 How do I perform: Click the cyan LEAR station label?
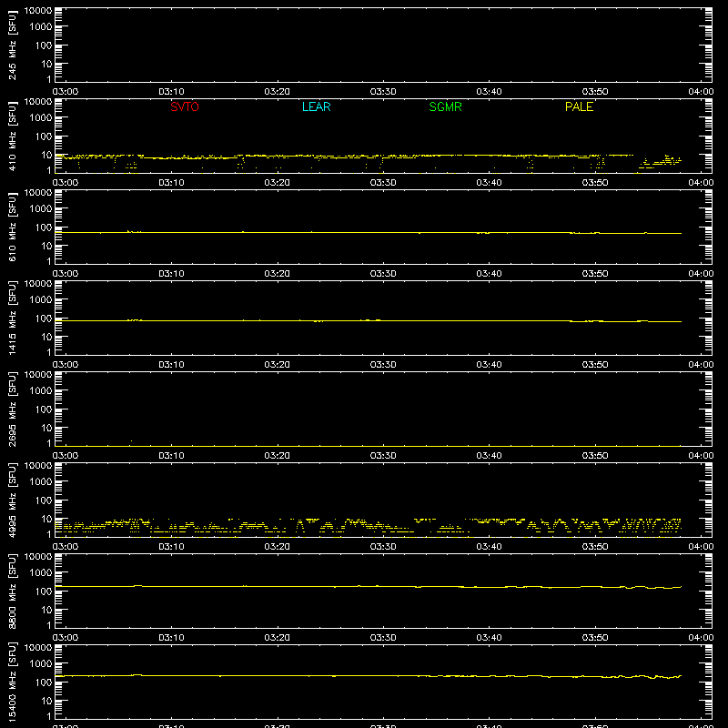coord(316,106)
